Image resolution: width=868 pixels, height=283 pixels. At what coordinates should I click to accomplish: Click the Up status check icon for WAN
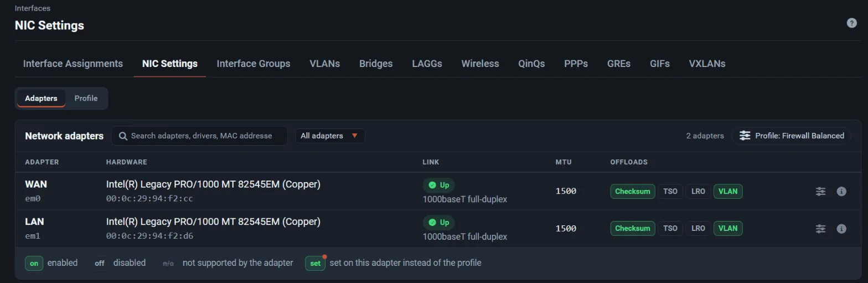point(432,185)
